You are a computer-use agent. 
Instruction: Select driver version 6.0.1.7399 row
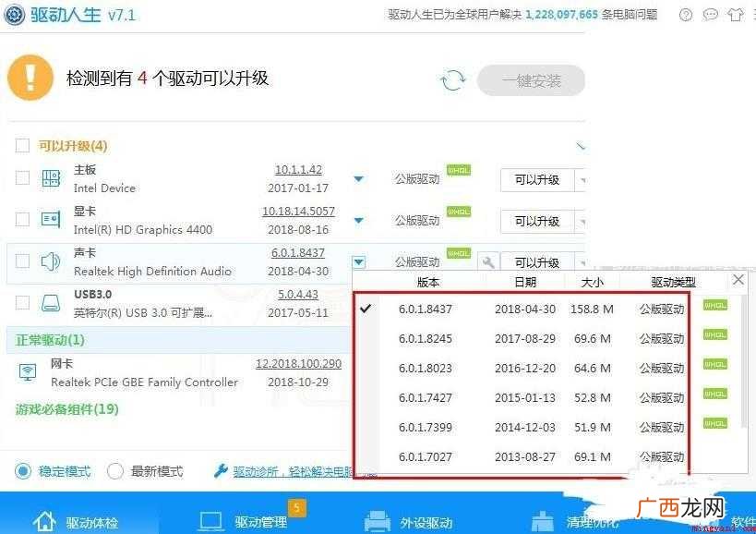point(523,427)
